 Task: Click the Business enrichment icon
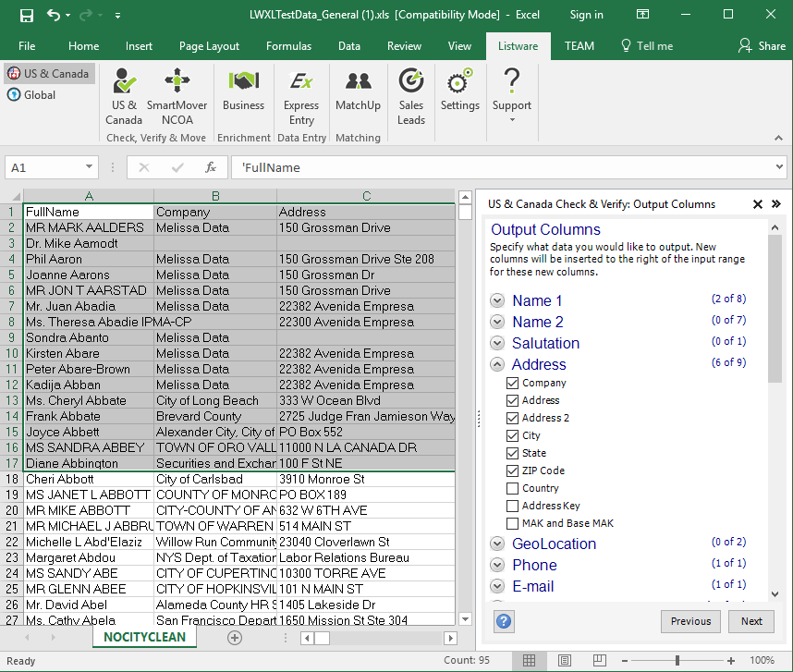pyautogui.click(x=243, y=92)
